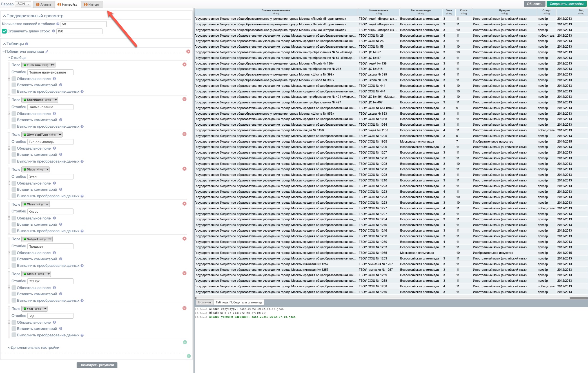This screenshot has height=373, width=588.
Task: Delete the Победители олимпиад table
Action: pos(188,52)
